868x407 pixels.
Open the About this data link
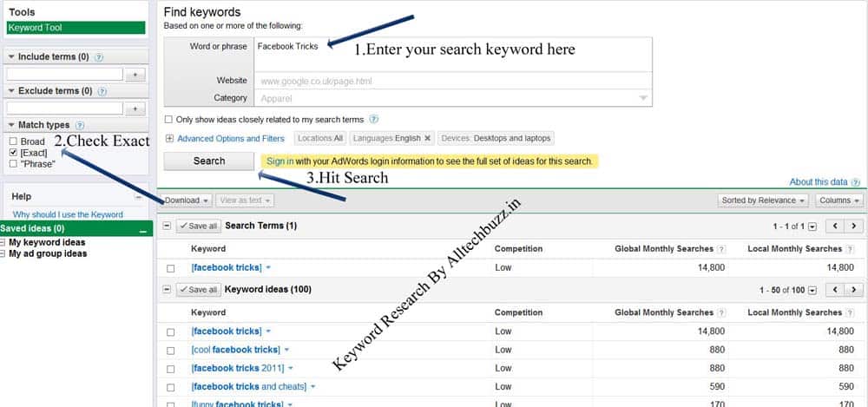coord(818,182)
